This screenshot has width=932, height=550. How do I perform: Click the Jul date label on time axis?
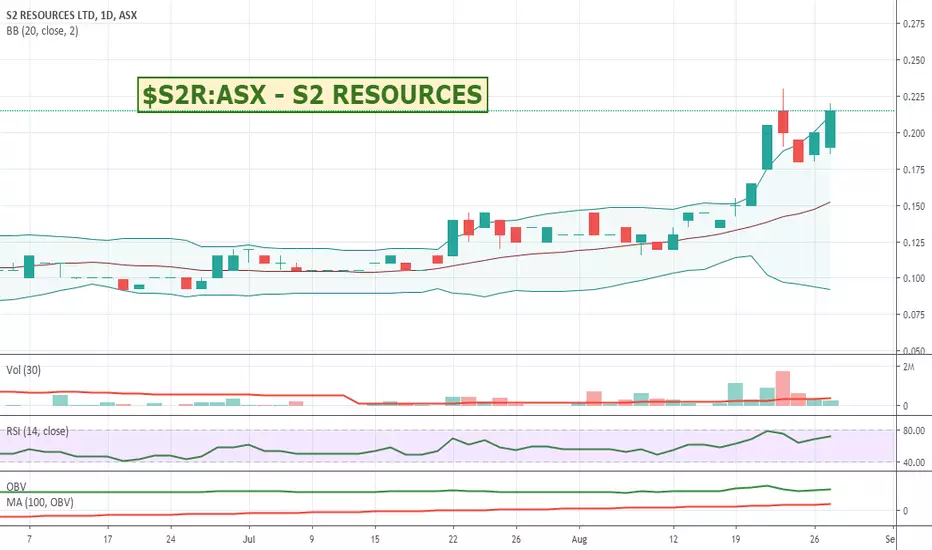tap(249, 539)
